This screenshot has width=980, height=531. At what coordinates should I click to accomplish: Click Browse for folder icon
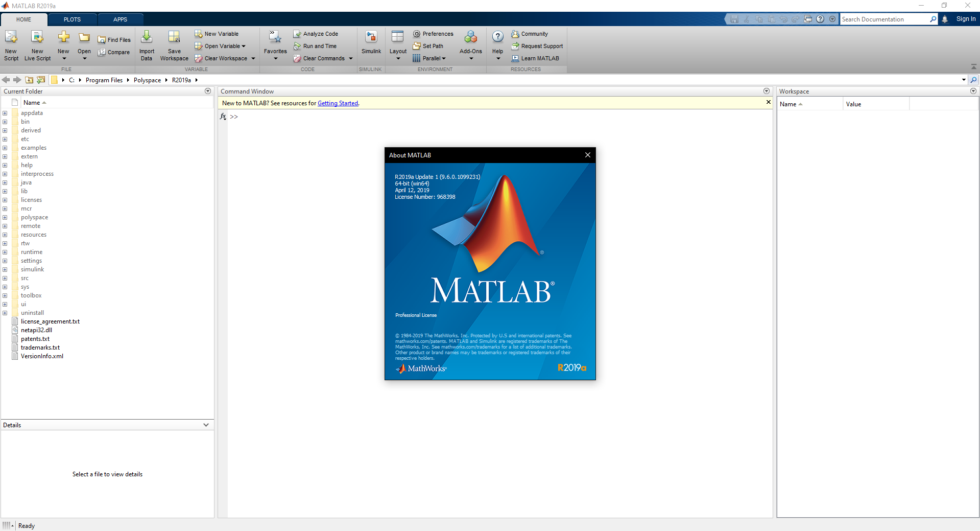pos(41,80)
